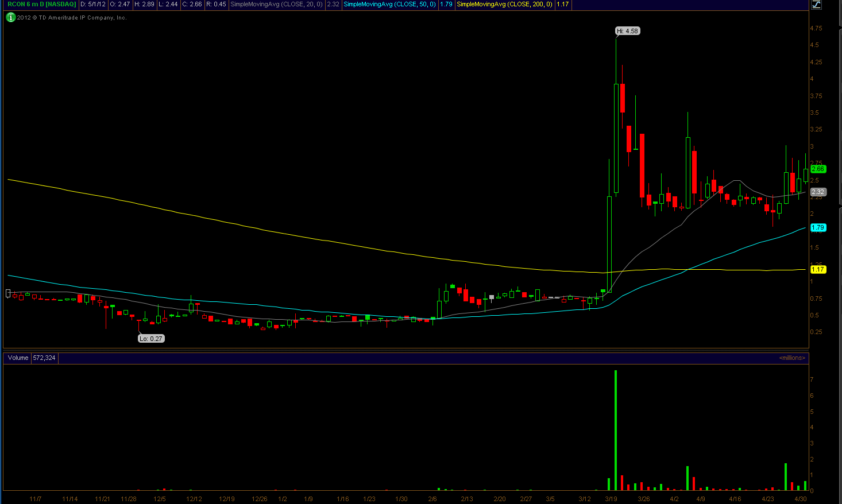Click the Volume panel label
Viewport: 842px width, 504px height.
point(18,358)
